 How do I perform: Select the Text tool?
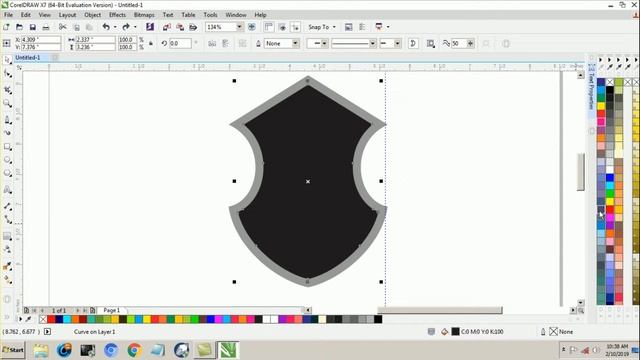(7, 190)
